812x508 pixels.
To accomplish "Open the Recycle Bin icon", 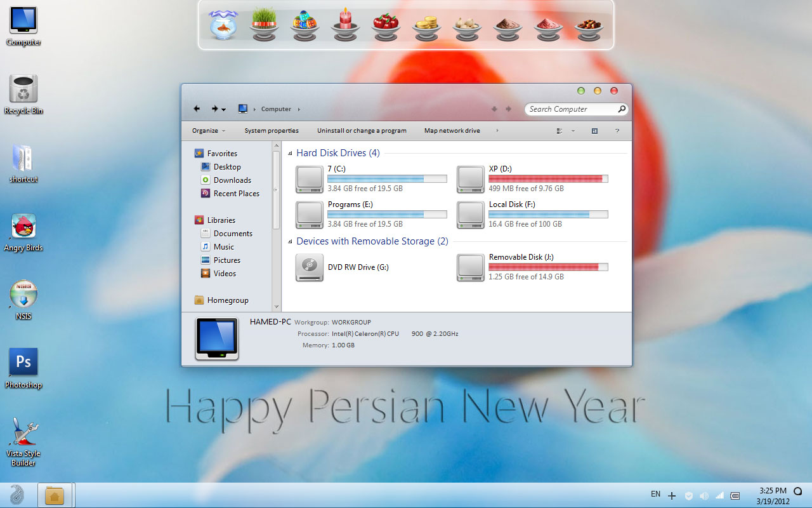I will pyautogui.click(x=23, y=89).
